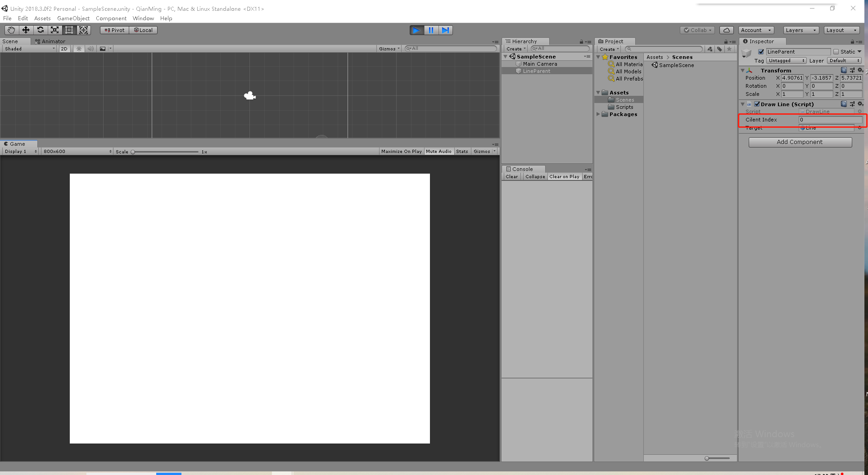Collapse the SampleScene hierarchy arrow
The width and height of the screenshot is (868, 475).
click(x=506, y=57)
